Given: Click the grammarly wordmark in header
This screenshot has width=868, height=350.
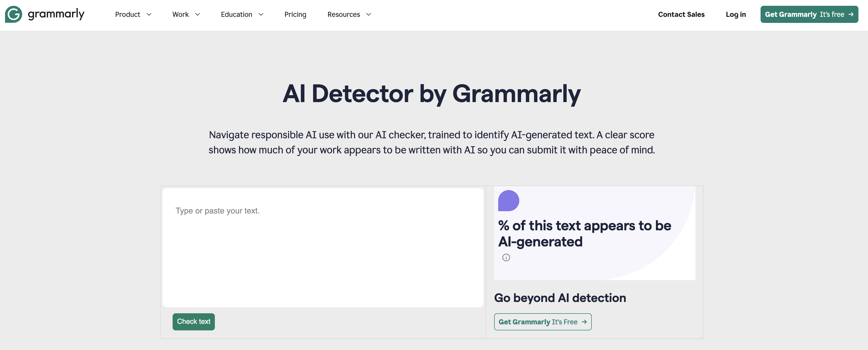Looking at the screenshot, I should tap(56, 14).
